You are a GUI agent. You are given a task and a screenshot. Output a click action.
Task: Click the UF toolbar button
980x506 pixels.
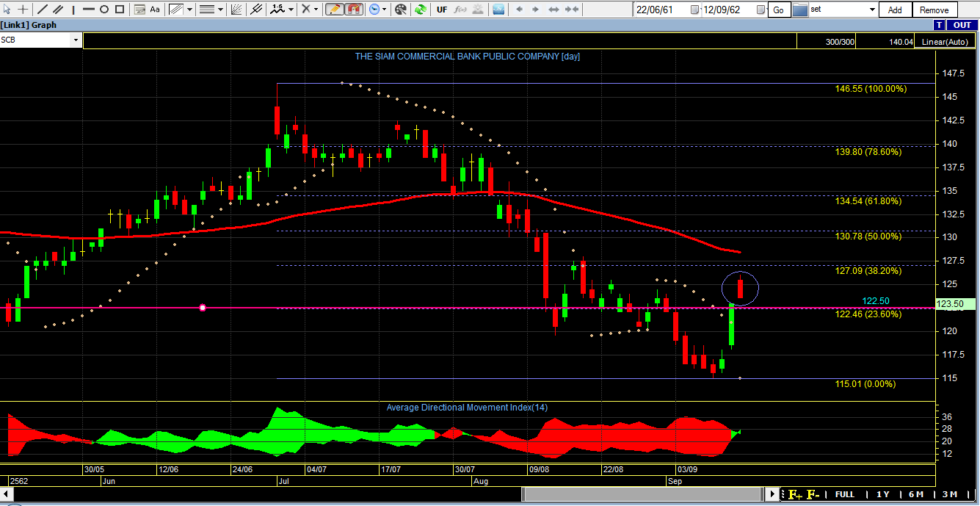(x=442, y=10)
